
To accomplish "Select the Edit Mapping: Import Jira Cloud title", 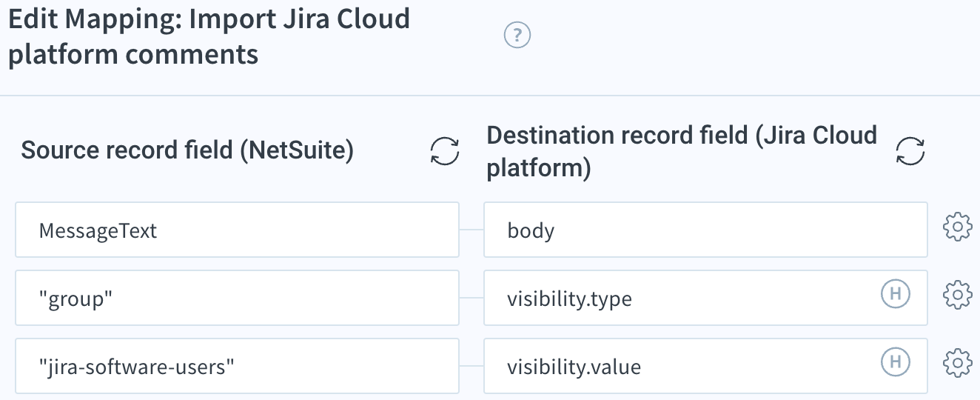I will [209, 36].
